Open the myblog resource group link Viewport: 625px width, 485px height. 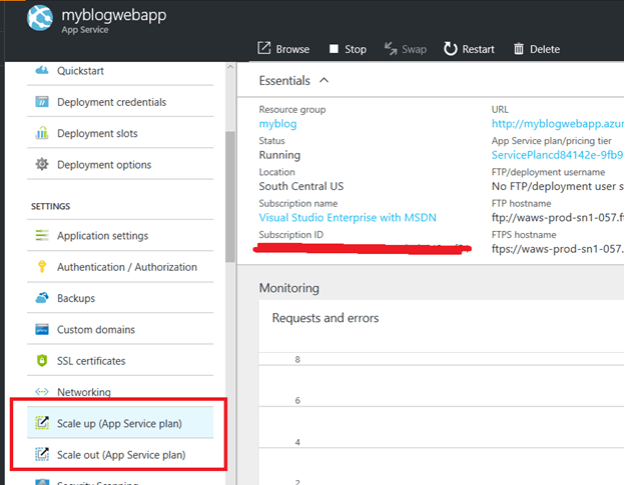click(x=277, y=124)
